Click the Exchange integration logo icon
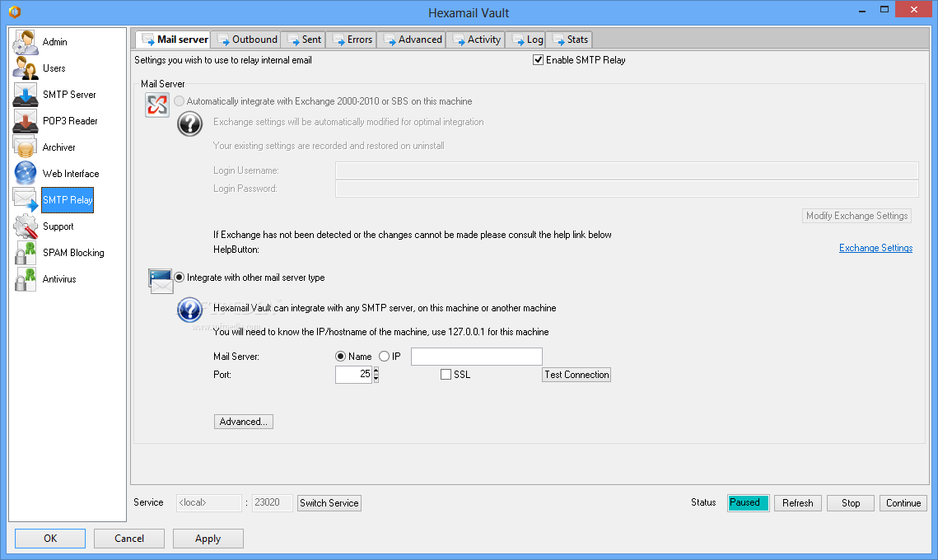The image size is (938, 560). pos(157,105)
